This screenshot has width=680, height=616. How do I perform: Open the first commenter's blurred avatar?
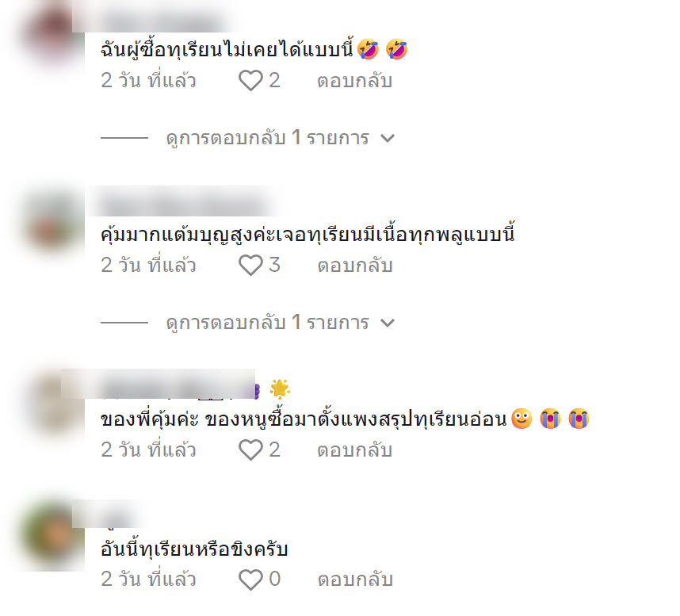(50, 35)
